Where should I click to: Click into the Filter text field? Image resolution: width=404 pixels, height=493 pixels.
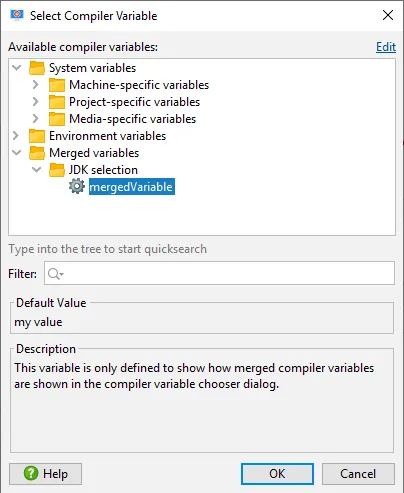click(x=219, y=273)
